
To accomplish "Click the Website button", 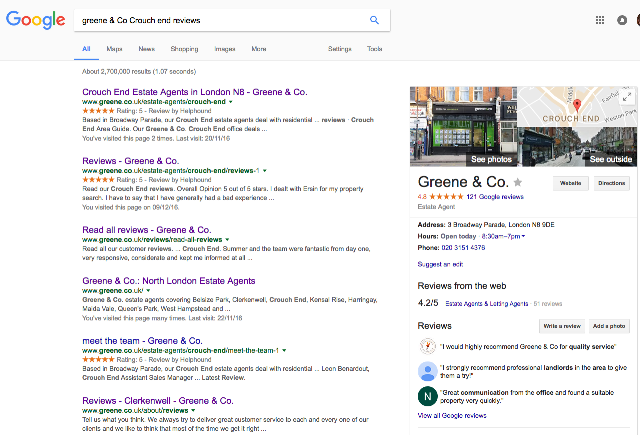I will (x=571, y=183).
